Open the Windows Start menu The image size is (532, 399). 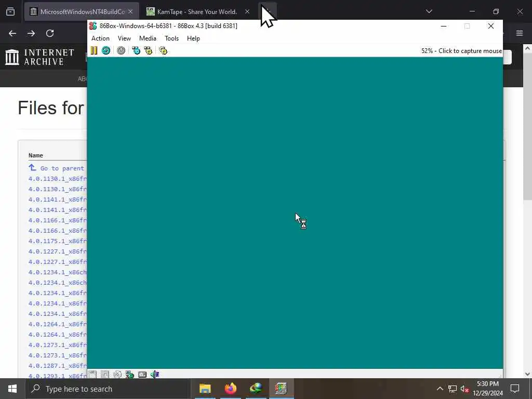pos(12,389)
